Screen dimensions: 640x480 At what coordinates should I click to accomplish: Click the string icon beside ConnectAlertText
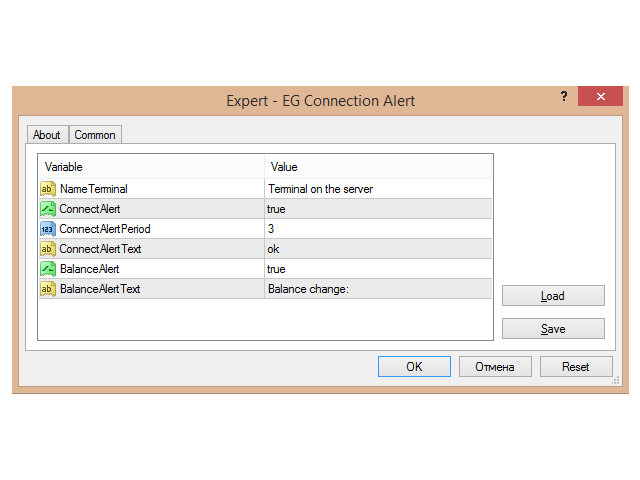48,249
